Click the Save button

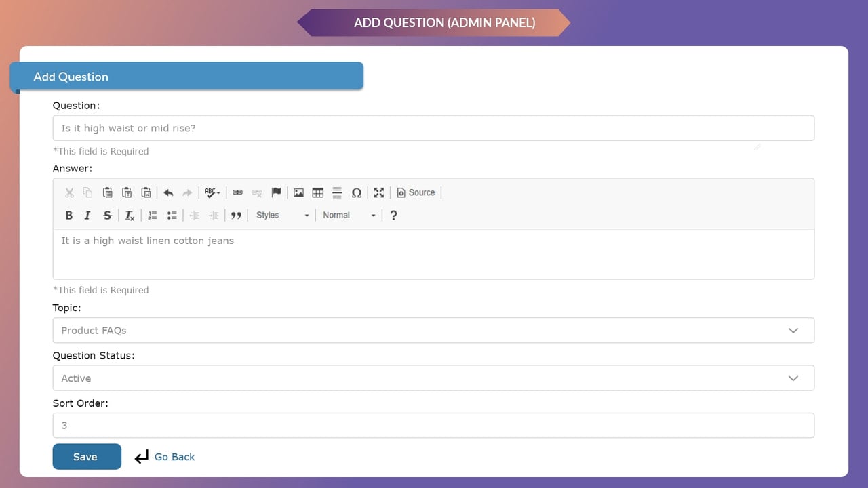point(87,457)
